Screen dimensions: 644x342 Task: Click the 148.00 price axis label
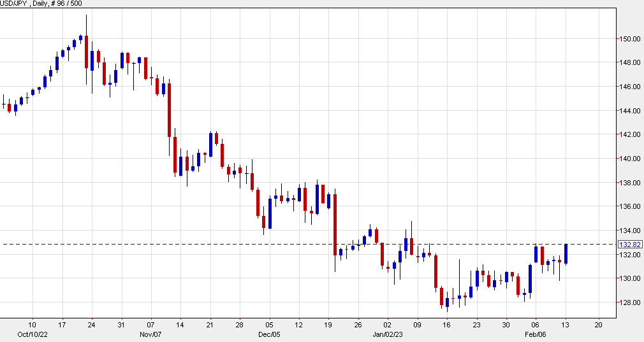[x=630, y=63]
